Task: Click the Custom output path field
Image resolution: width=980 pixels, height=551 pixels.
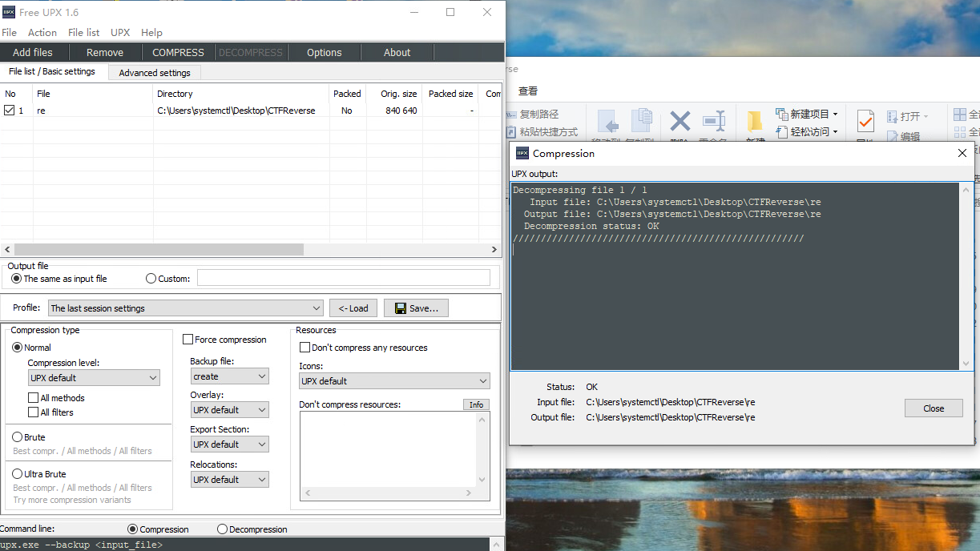Action: click(x=344, y=278)
